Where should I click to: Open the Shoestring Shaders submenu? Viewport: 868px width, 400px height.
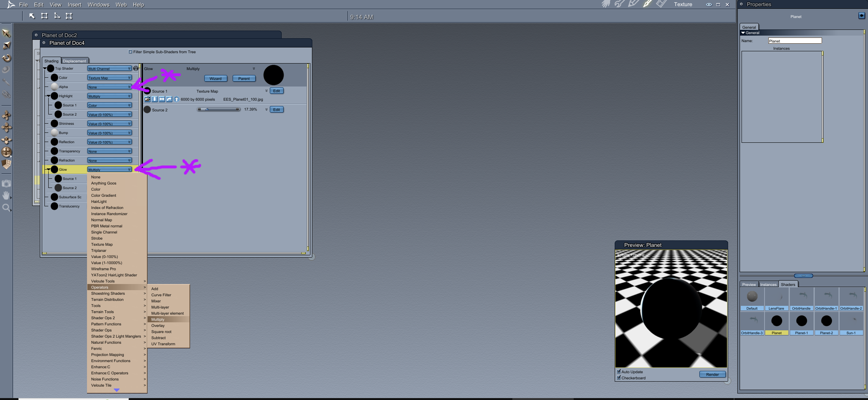(117, 293)
